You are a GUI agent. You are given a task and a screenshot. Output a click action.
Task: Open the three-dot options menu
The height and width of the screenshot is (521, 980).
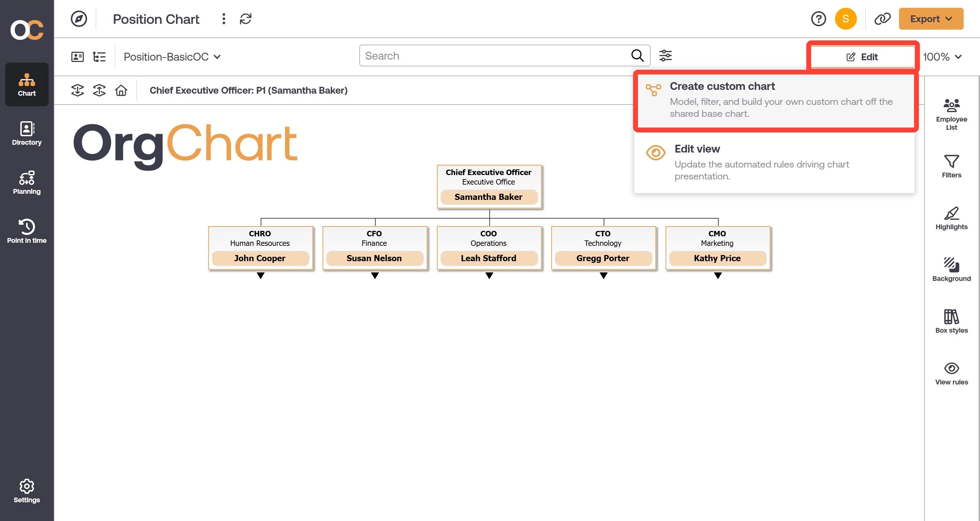point(224,19)
